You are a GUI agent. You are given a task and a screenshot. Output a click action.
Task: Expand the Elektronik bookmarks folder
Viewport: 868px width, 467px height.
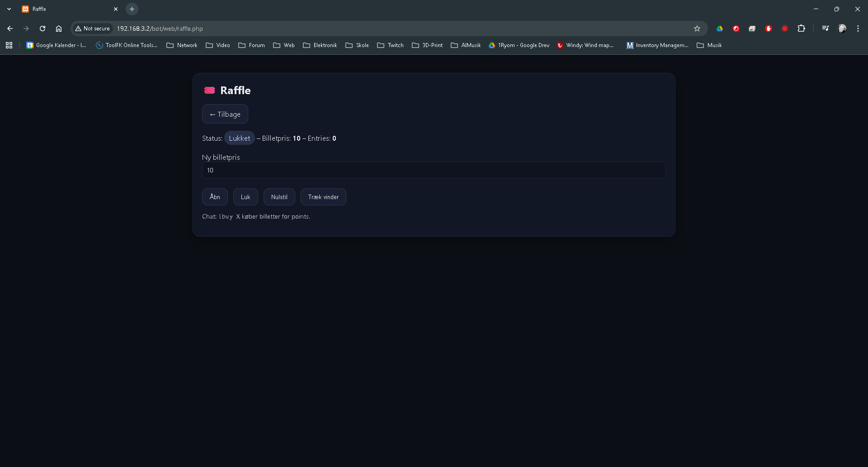coord(320,45)
